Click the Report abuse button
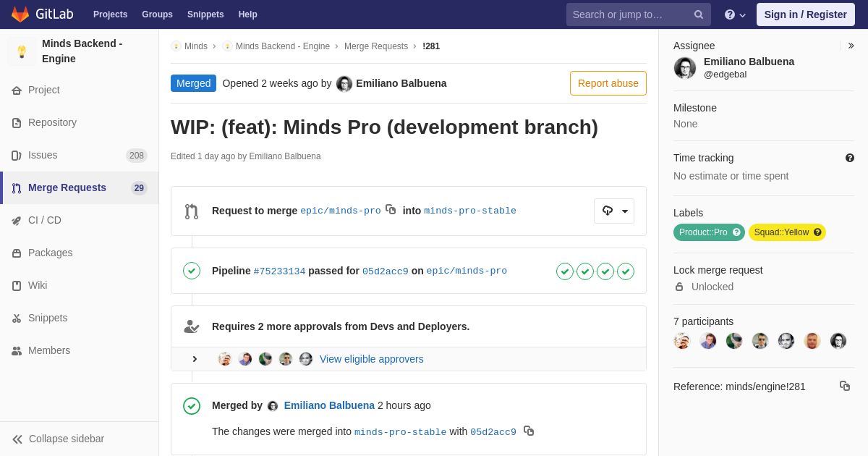 [x=608, y=83]
